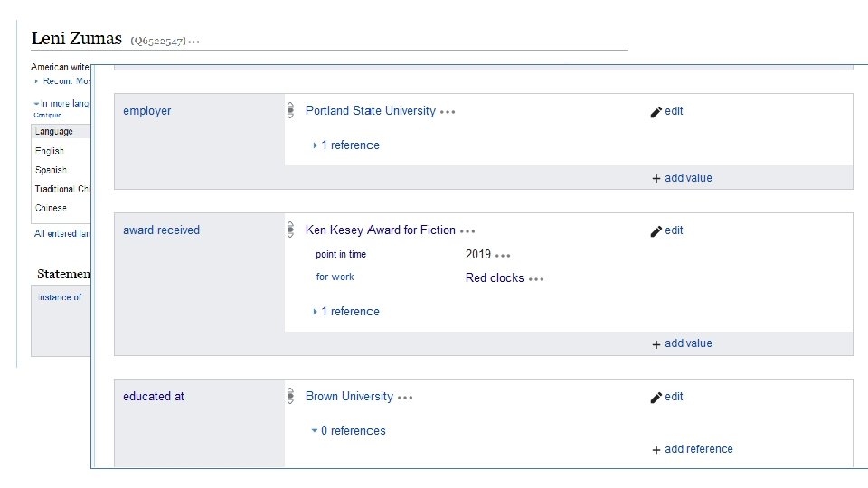Image resolution: width=868 pixels, height=488 pixels.
Task: Expand the 1 reference under Ken Kesey Award
Action: [x=349, y=312]
